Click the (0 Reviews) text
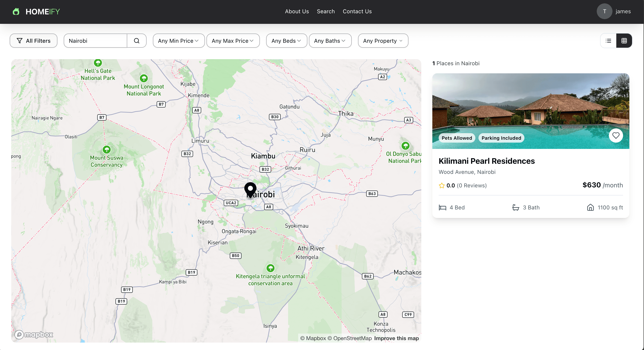644x350 pixels. tap(472, 185)
